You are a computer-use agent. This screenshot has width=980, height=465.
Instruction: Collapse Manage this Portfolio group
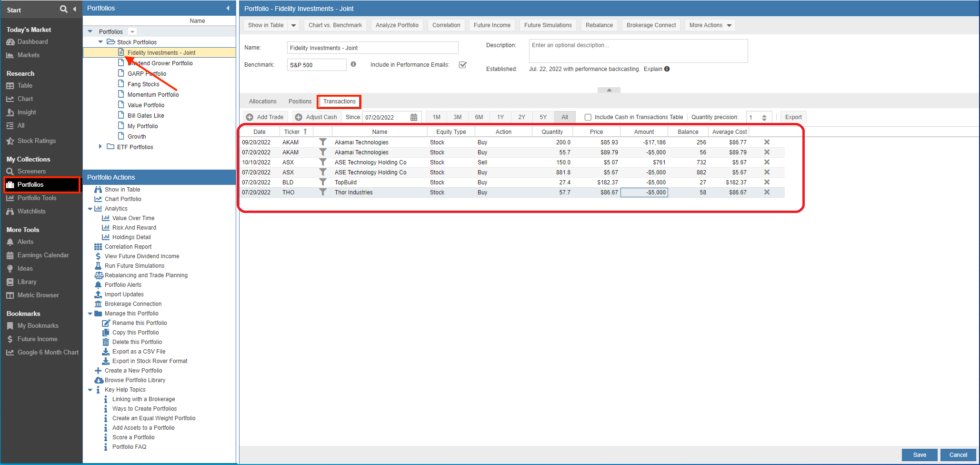tap(90, 313)
